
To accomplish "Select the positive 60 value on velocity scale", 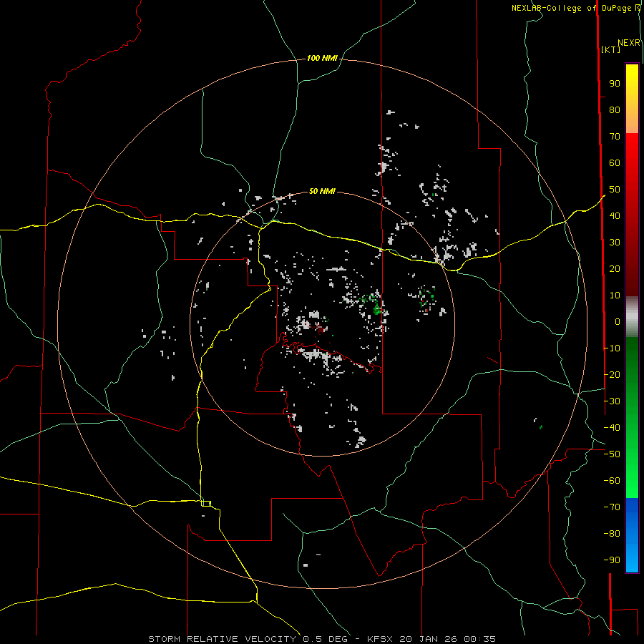I will point(615,163).
